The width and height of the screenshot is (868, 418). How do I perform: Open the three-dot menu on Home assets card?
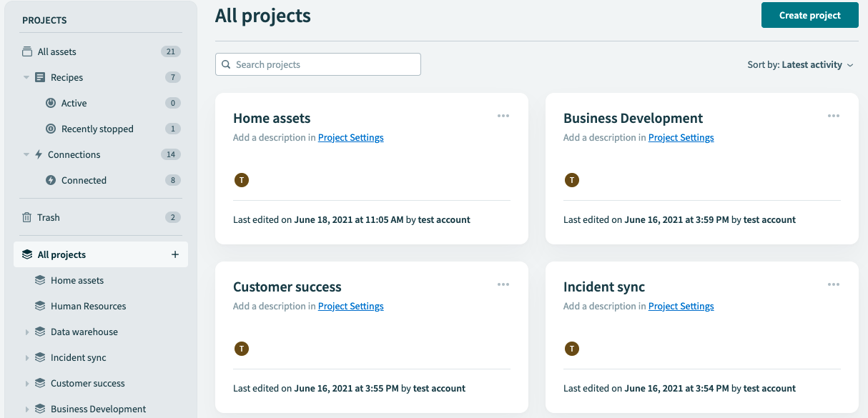pyautogui.click(x=503, y=116)
